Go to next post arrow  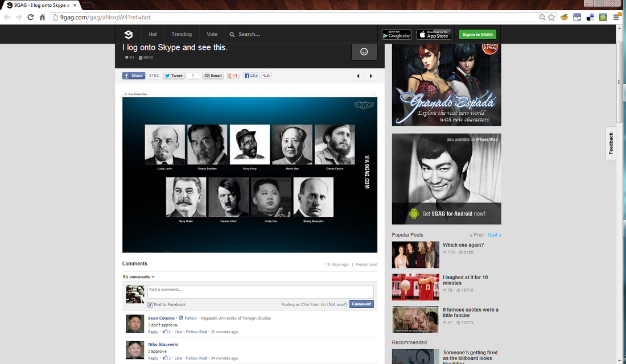[x=371, y=76]
